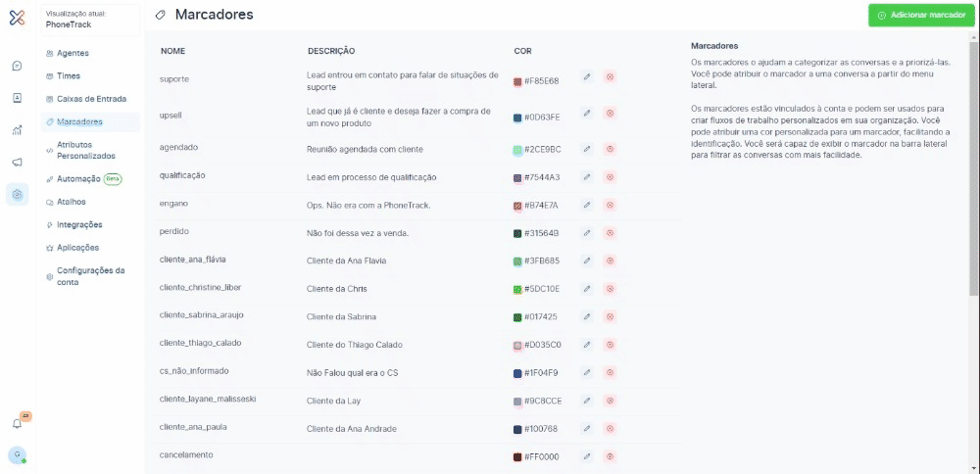
Task: Go to Agentes settings page
Action: [73, 53]
